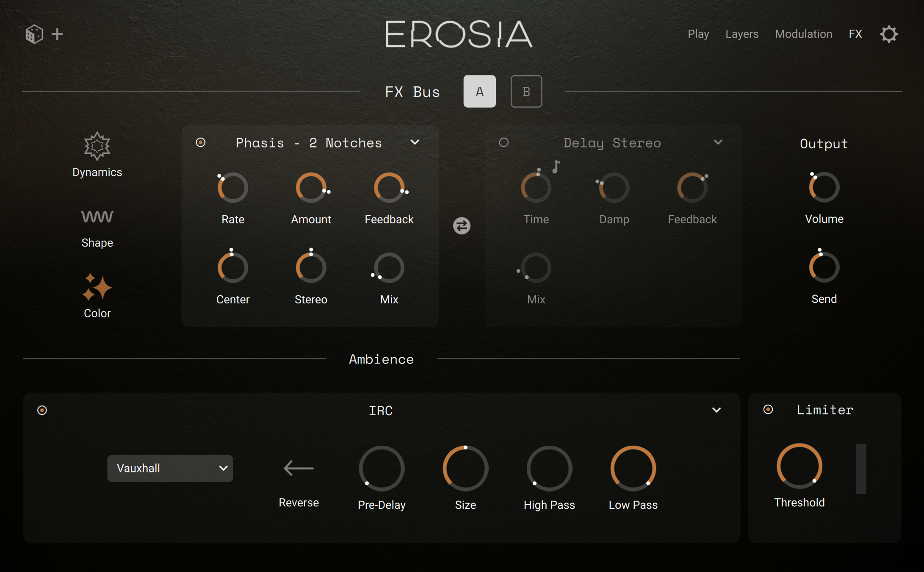This screenshot has height=572, width=924.
Task: Open the Vauxhall impulse response dropdown
Action: pyautogui.click(x=170, y=468)
